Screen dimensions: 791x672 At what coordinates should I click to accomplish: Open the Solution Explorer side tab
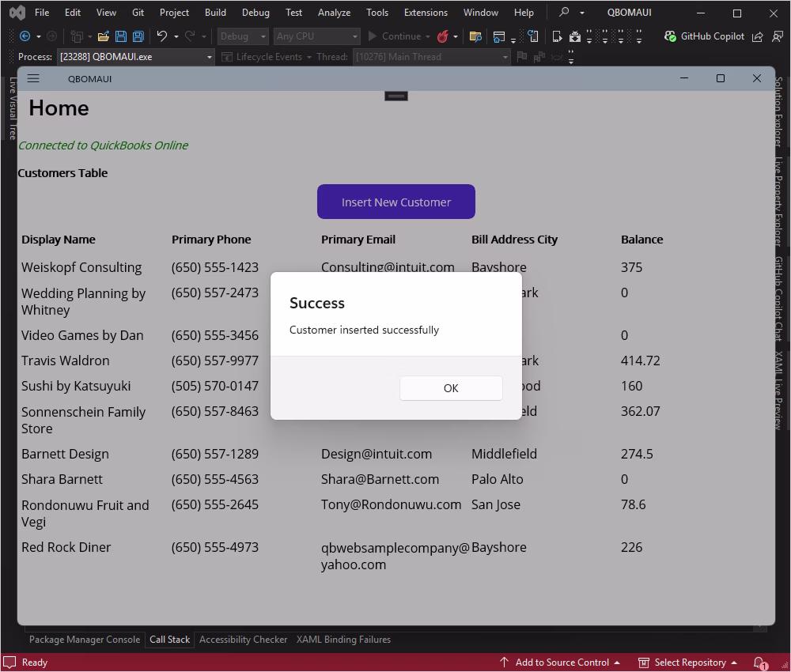(778, 111)
